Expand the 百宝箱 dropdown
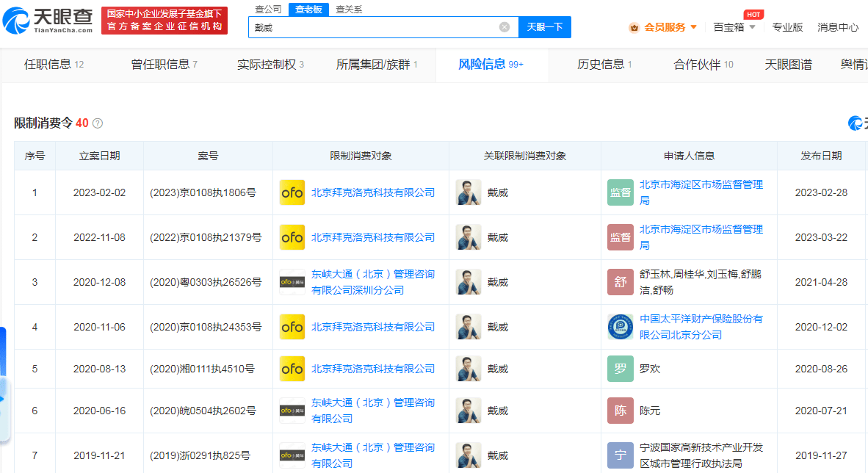This screenshot has width=868, height=473. tap(752, 27)
